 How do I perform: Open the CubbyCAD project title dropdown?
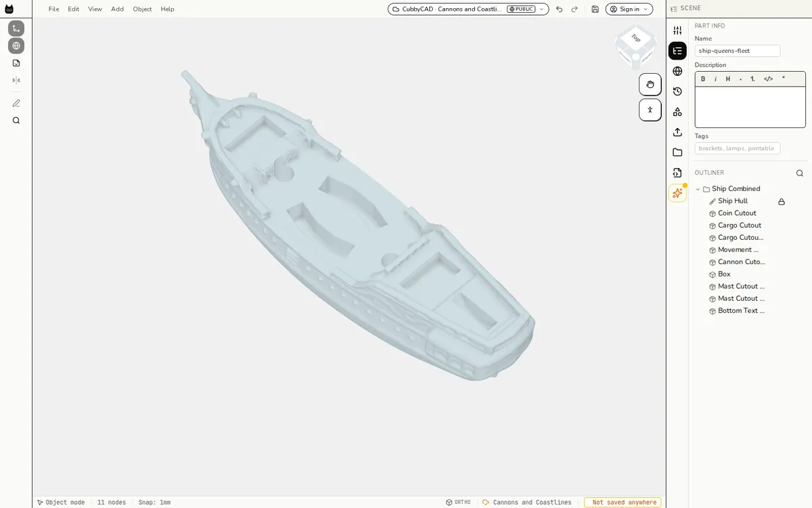468,9
